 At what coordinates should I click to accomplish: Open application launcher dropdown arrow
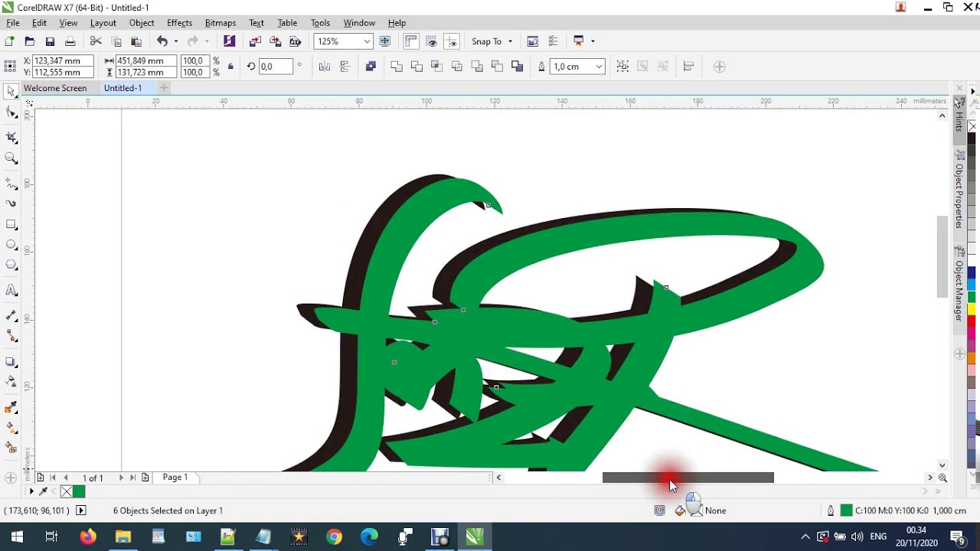(x=593, y=41)
